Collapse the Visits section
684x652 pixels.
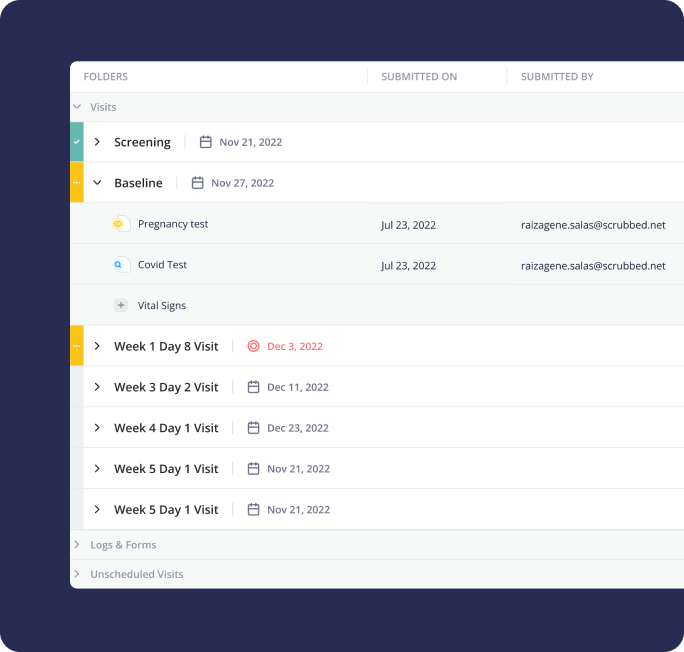pyautogui.click(x=77, y=107)
